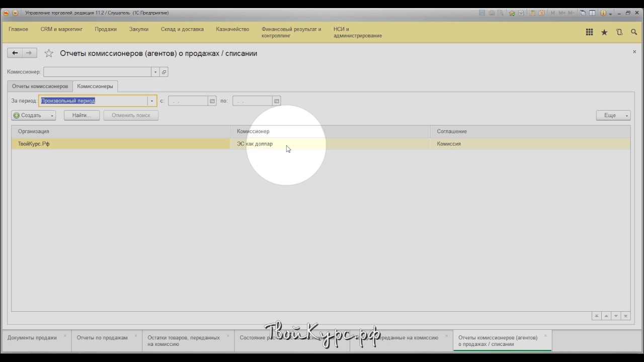
Task: Sort by the Соглашение column header
Action: (531, 132)
